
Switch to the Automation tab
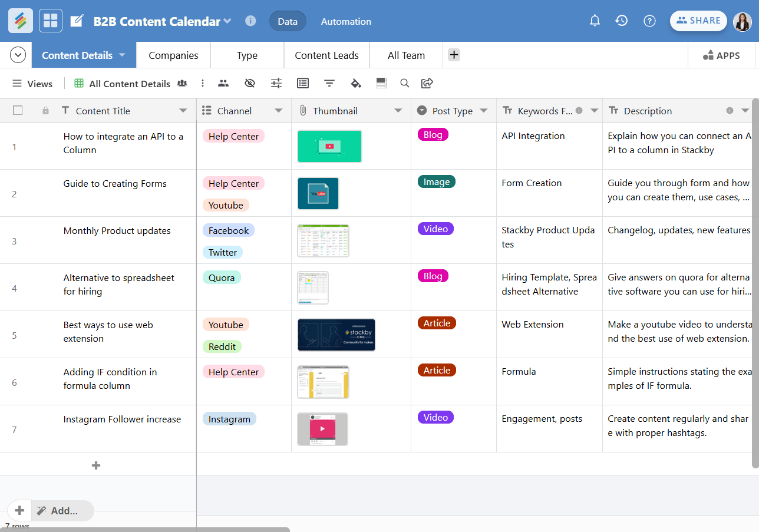pyautogui.click(x=346, y=21)
